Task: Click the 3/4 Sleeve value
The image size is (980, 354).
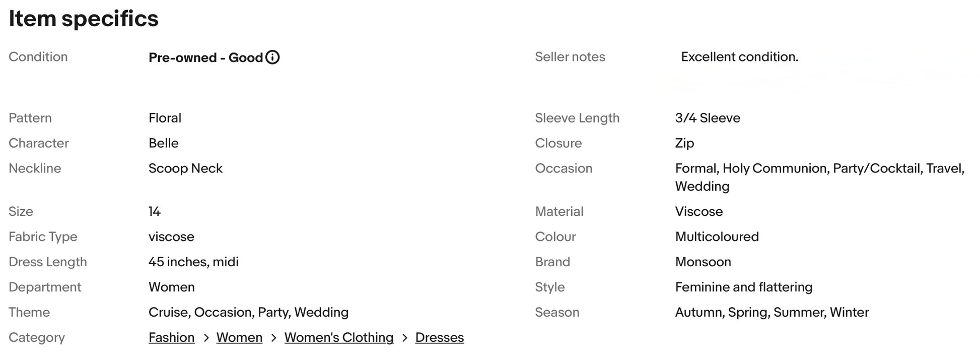Action: click(708, 118)
